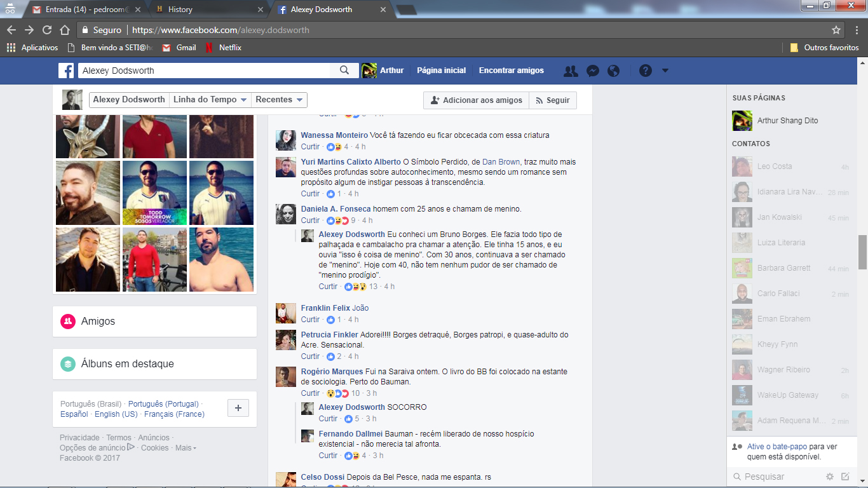Viewport: 868px width, 488px height.
Task: Go to browser home page
Action: [65, 30]
